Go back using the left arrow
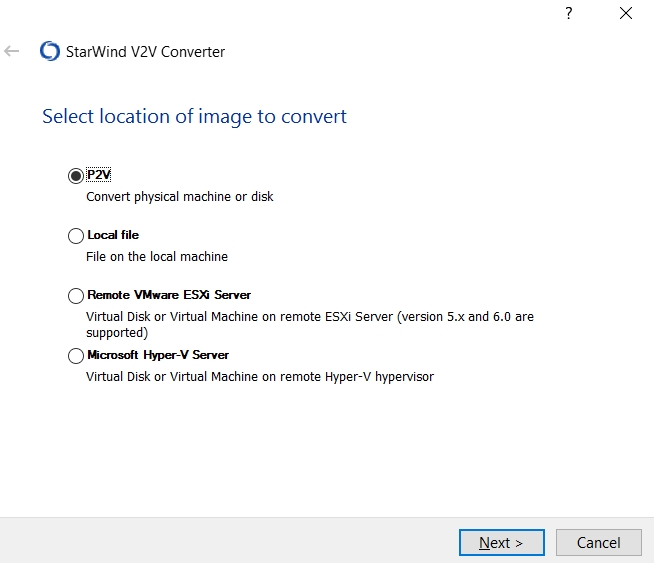Screen dimensions: 654x563 (12, 51)
